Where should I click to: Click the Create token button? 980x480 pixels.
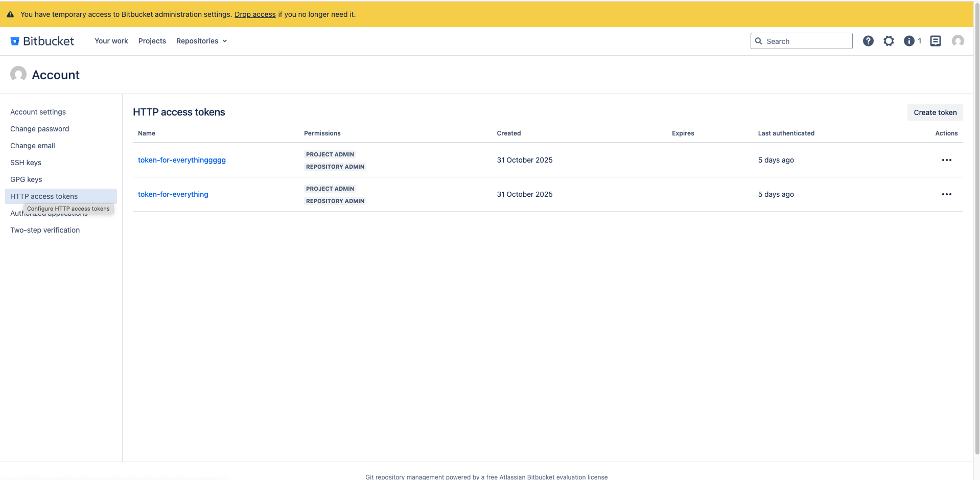tap(935, 112)
